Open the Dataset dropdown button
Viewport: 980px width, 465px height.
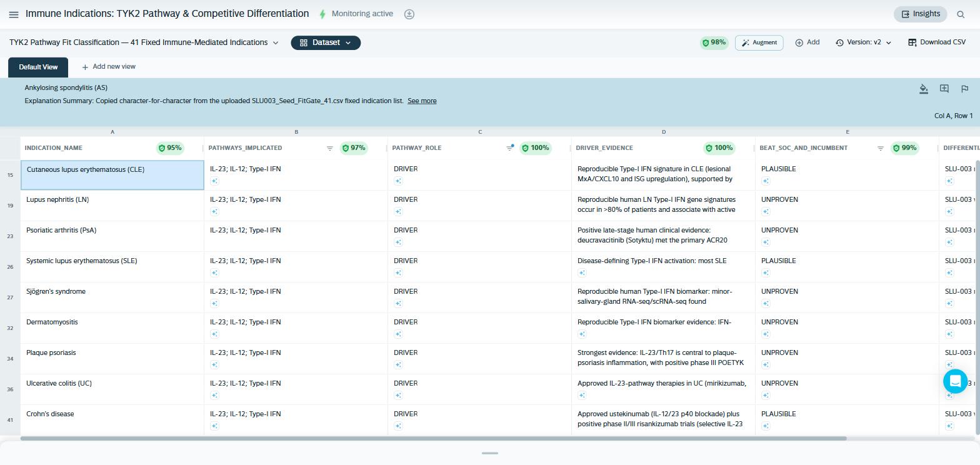tap(326, 42)
